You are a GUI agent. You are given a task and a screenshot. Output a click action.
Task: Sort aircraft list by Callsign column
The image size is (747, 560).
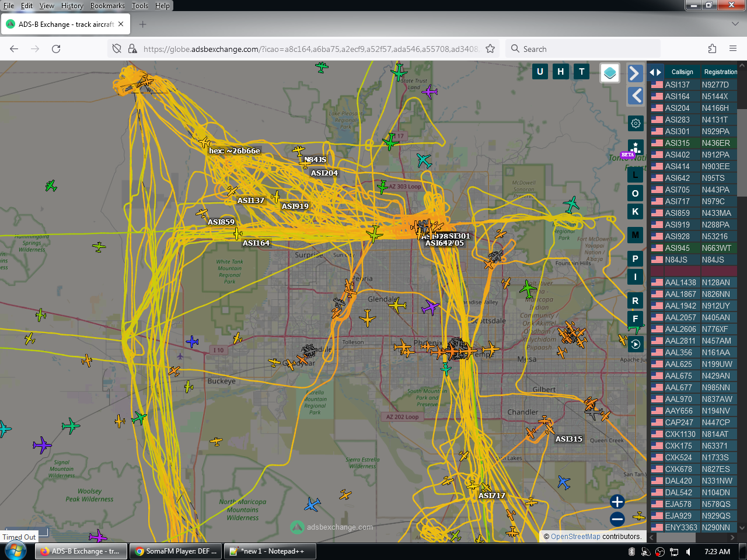pyautogui.click(x=682, y=72)
